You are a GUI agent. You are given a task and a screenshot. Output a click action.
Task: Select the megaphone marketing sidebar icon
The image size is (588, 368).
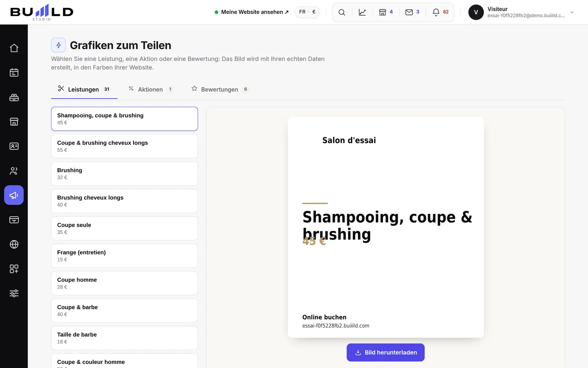click(x=14, y=195)
